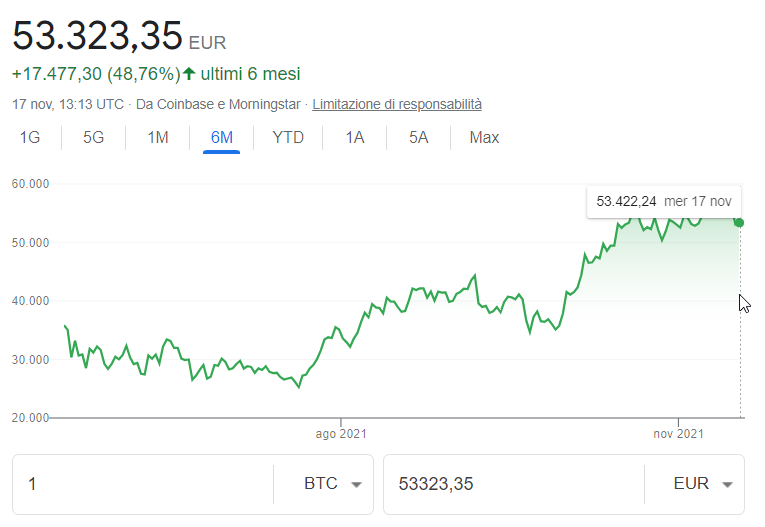Select the 1G time range tab
Viewport: 765px width, 527px height.
tap(30, 138)
